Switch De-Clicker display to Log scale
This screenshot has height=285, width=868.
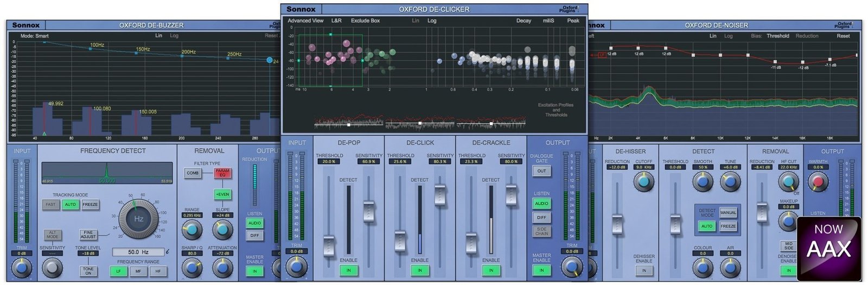(432, 21)
